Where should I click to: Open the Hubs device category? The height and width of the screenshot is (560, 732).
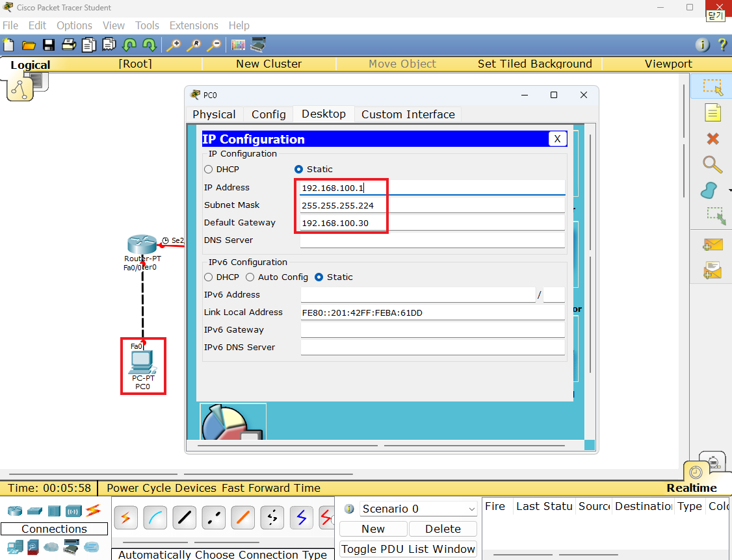pyautogui.click(x=54, y=511)
